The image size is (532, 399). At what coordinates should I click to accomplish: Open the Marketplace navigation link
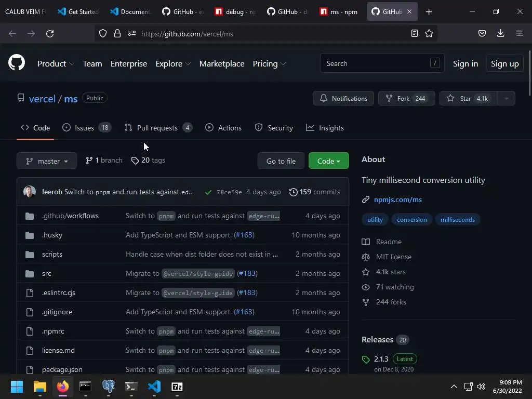click(x=222, y=64)
